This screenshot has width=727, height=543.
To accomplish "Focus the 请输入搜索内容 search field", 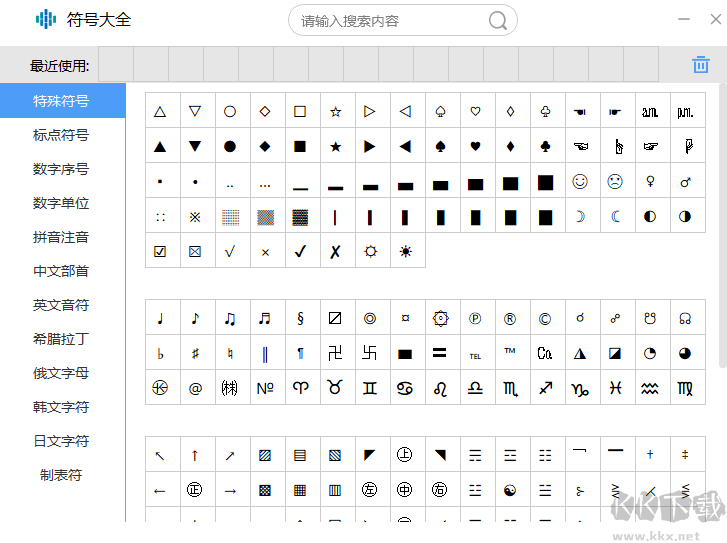I will point(402,20).
